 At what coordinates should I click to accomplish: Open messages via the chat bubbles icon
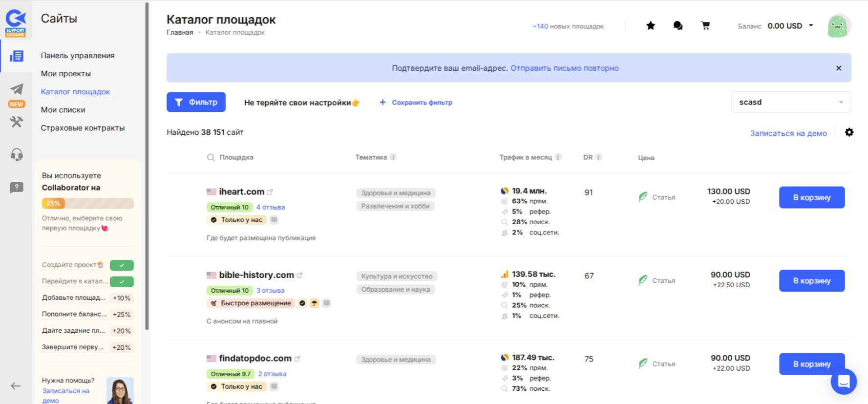coord(678,25)
